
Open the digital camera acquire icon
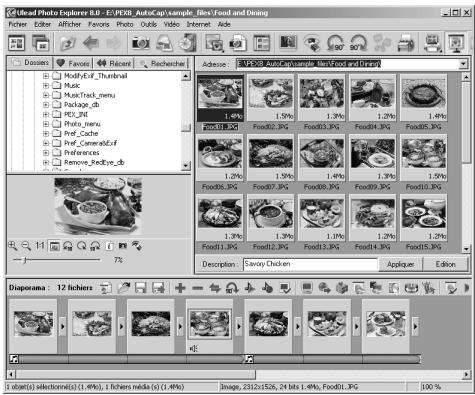[x=141, y=43]
